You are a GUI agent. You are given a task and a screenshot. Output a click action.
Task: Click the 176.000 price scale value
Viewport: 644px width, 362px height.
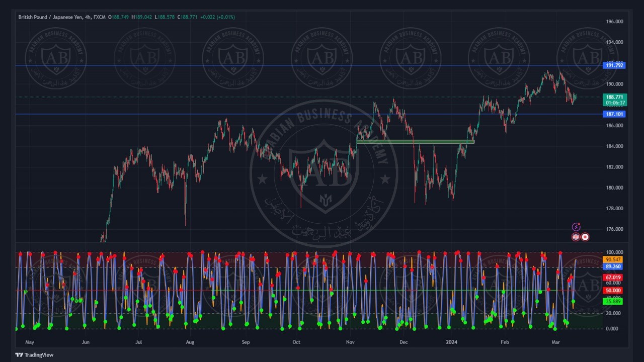click(614, 229)
